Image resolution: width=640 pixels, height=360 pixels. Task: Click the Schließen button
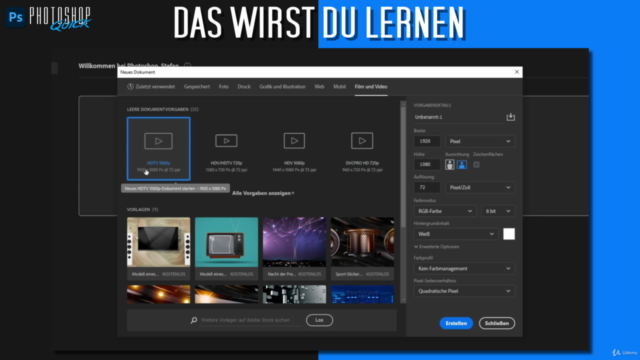[497, 323]
